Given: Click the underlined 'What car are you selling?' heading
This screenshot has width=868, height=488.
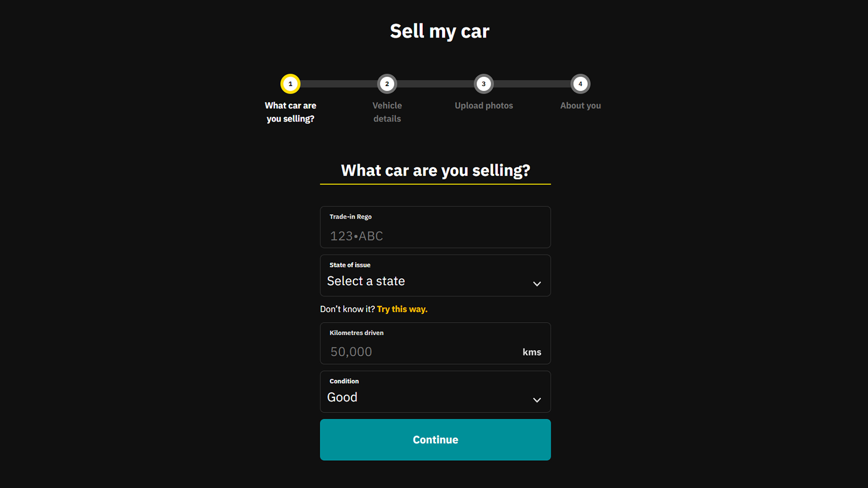Looking at the screenshot, I should 435,171.
